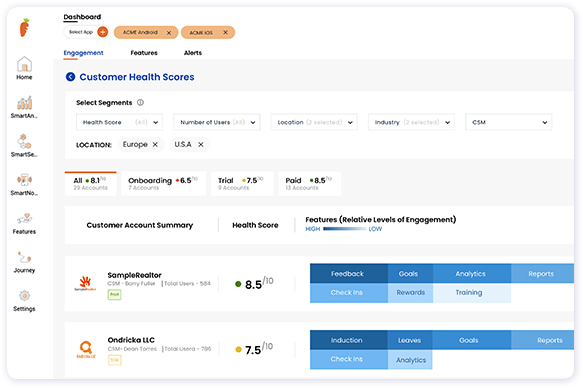The image size is (583, 388).
Task: Remove the ACME Android app chip
Action: 169,33
